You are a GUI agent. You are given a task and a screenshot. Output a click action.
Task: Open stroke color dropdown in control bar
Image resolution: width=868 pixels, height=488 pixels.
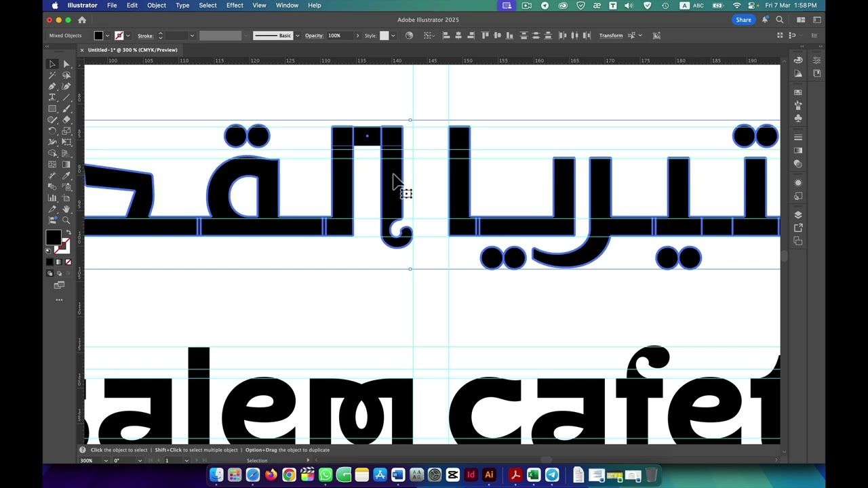click(128, 35)
